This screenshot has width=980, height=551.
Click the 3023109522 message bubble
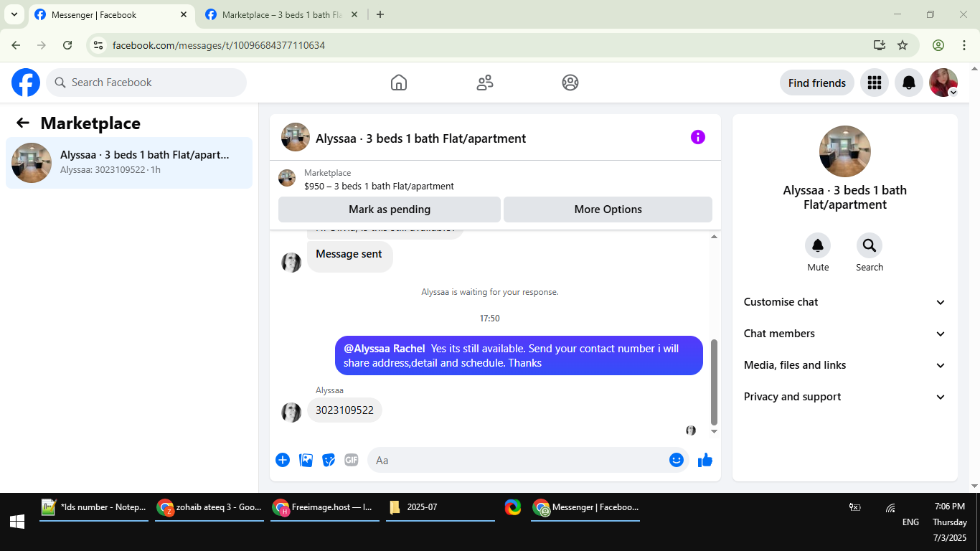[x=344, y=410]
